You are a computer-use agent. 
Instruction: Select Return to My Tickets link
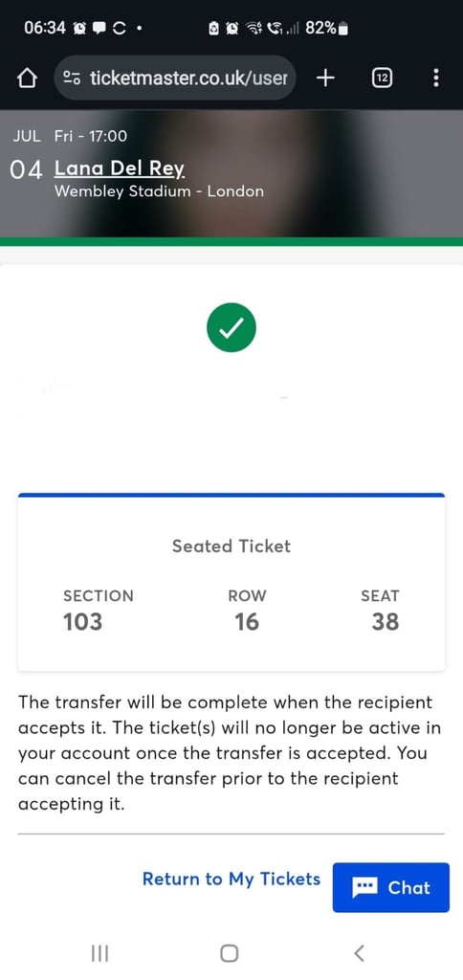(231, 879)
